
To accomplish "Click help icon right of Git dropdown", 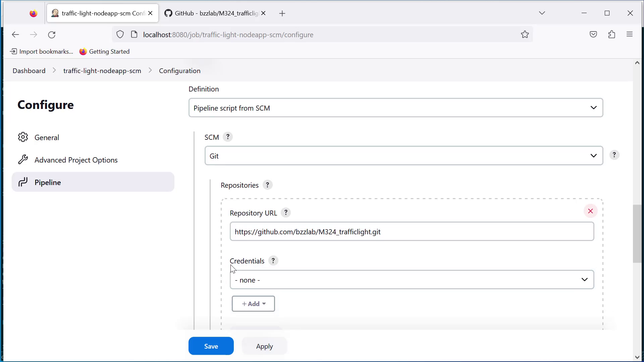I will click(614, 155).
